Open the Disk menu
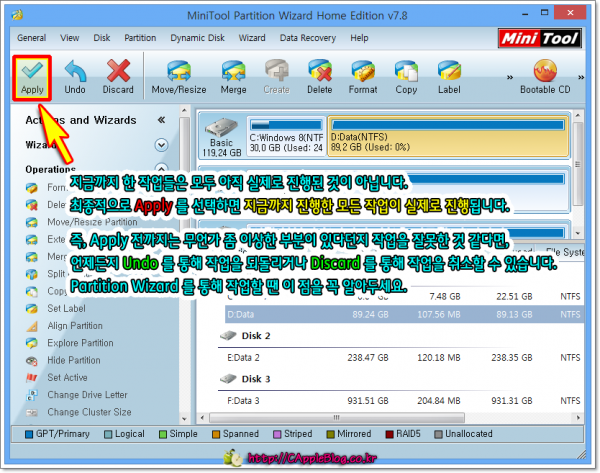The width and height of the screenshot is (600, 473). click(x=101, y=38)
